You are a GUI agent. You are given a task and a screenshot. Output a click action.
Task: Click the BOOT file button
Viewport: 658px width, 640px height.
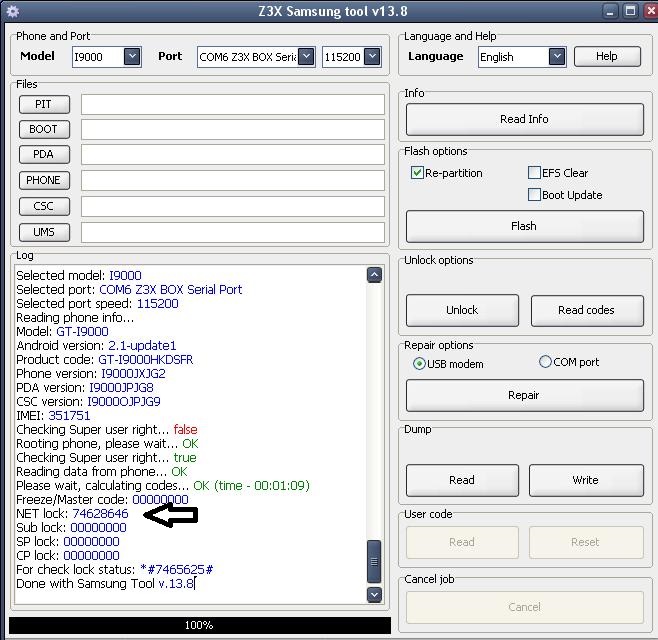click(x=44, y=129)
